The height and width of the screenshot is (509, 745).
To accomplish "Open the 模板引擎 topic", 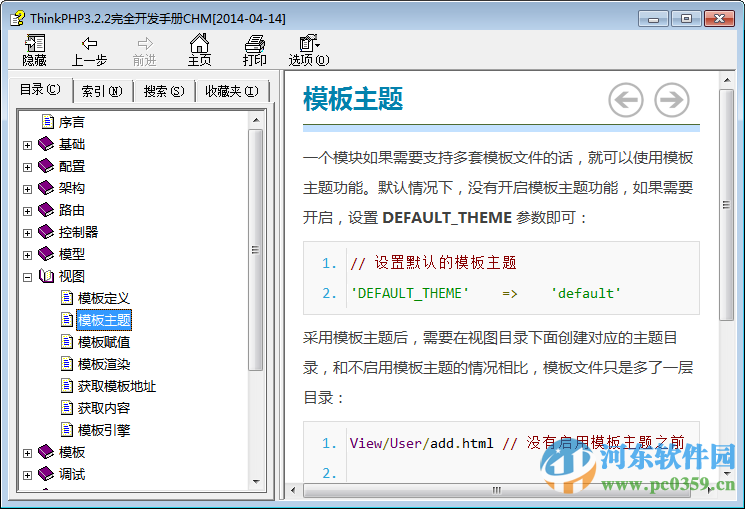I will [x=104, y=430].
